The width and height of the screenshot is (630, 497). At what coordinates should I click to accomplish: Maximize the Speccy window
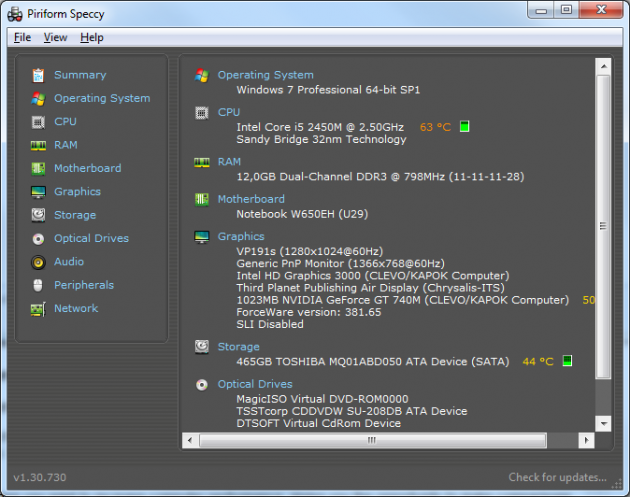(566, 10)
